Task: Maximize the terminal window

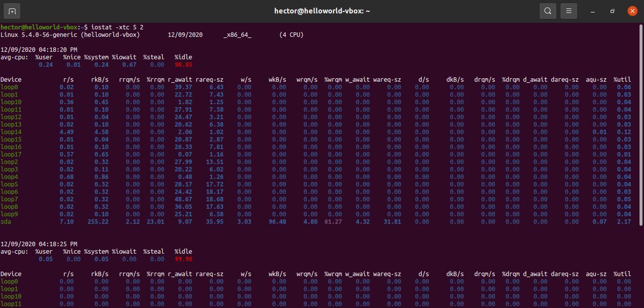Action: pos(613,11)
